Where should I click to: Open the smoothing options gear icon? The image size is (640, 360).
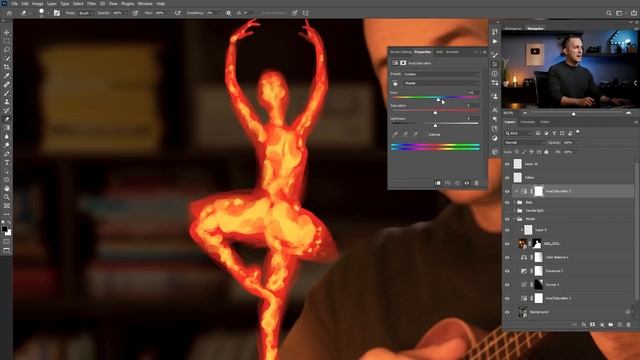[229, 13]
